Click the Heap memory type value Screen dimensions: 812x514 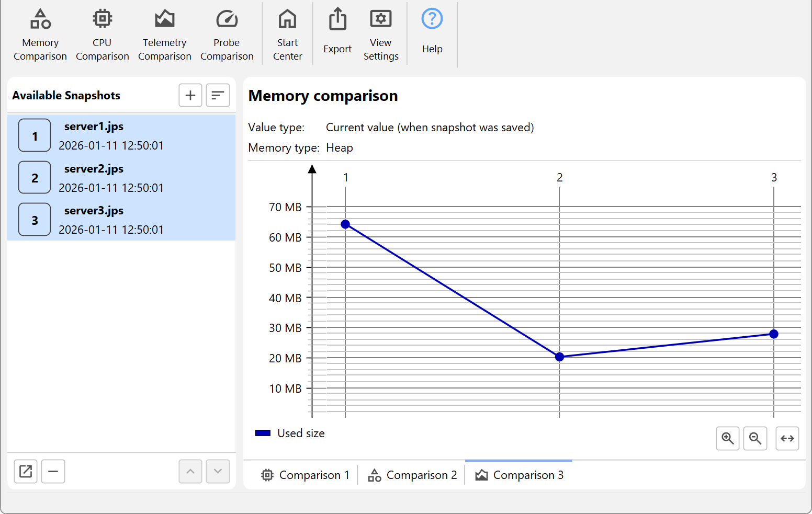point(340,148)
